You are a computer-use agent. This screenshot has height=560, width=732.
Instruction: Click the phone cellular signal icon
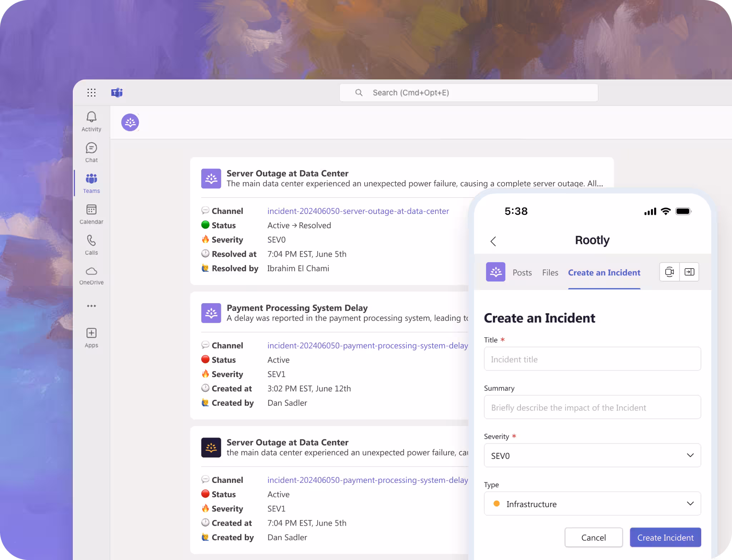[650, 211]
